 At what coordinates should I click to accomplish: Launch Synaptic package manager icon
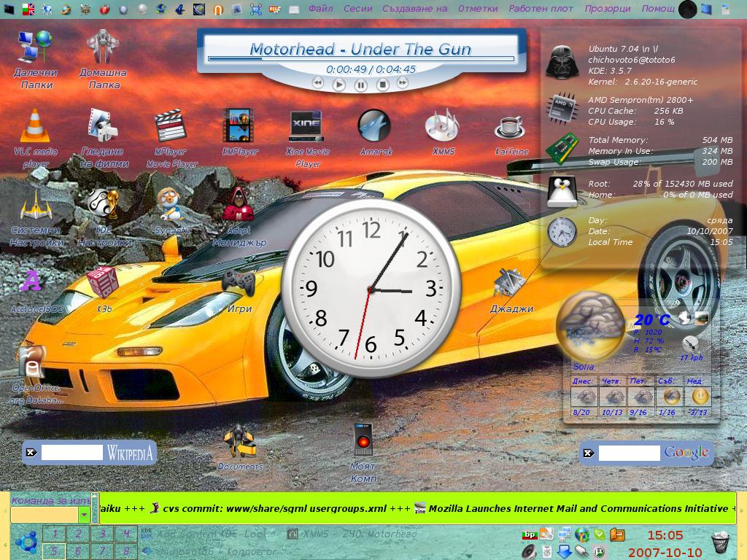(169, 204)
